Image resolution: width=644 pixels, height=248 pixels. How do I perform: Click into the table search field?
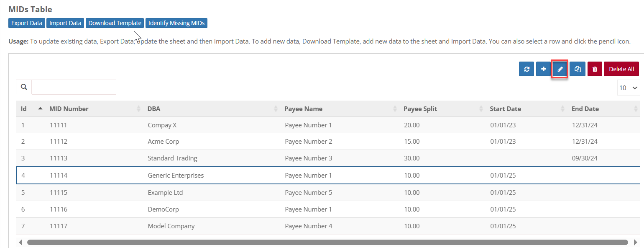74,87
